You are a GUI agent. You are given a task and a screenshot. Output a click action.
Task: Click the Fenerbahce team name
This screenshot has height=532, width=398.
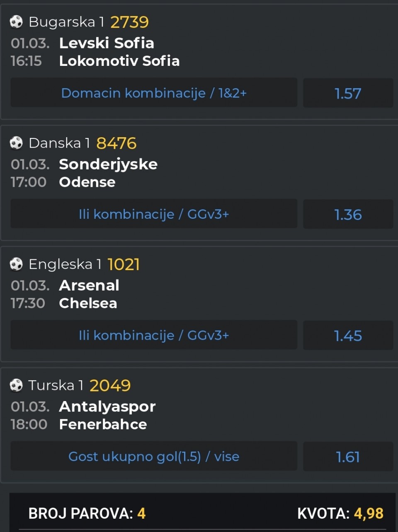click(103, 424)
